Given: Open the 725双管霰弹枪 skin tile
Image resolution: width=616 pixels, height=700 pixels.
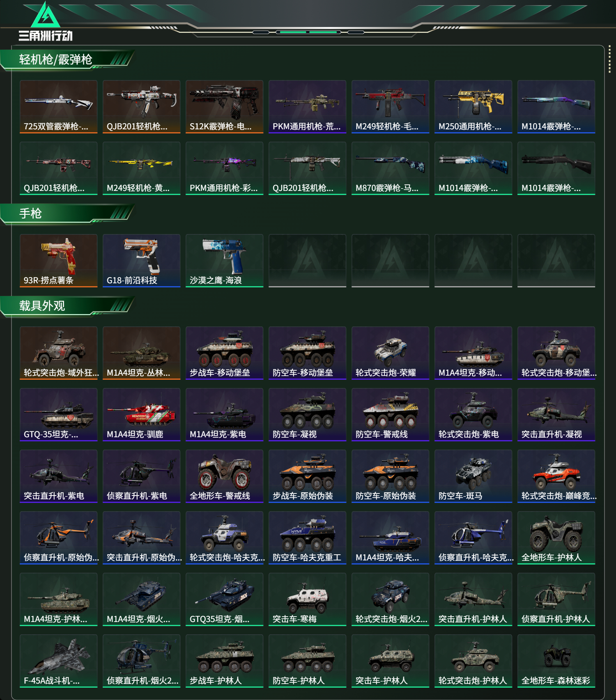Looking at the screenshot, I should click(59, 106).
